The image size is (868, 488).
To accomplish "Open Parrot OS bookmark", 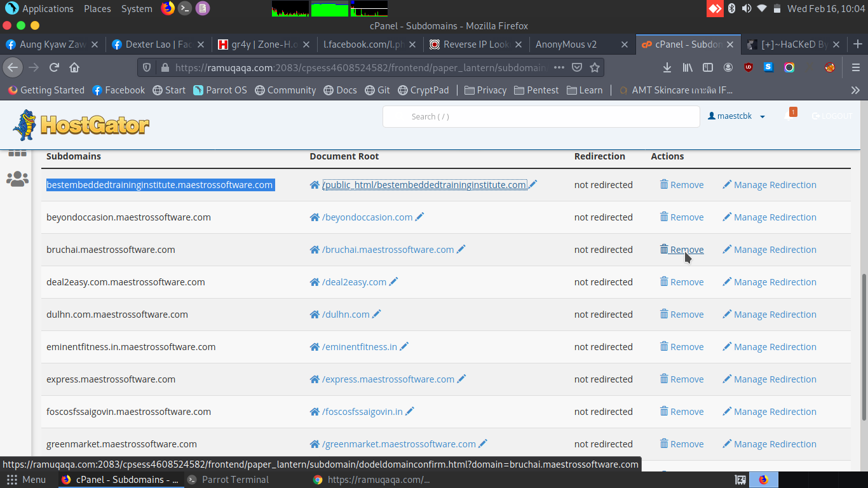I will (220, 90).
